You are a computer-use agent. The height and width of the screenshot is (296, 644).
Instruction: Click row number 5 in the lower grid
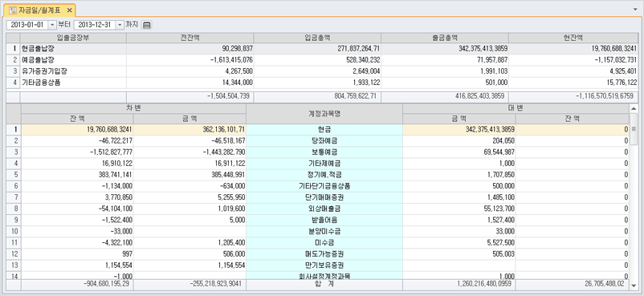coord(14,175)
